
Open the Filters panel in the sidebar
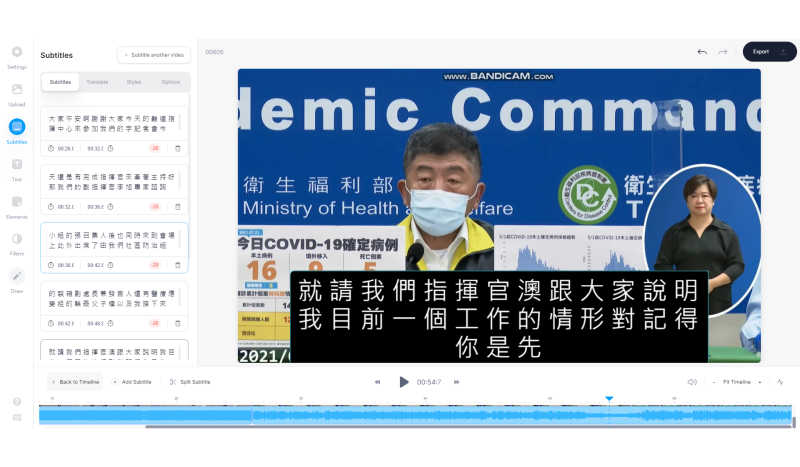[x=17, y=239]
